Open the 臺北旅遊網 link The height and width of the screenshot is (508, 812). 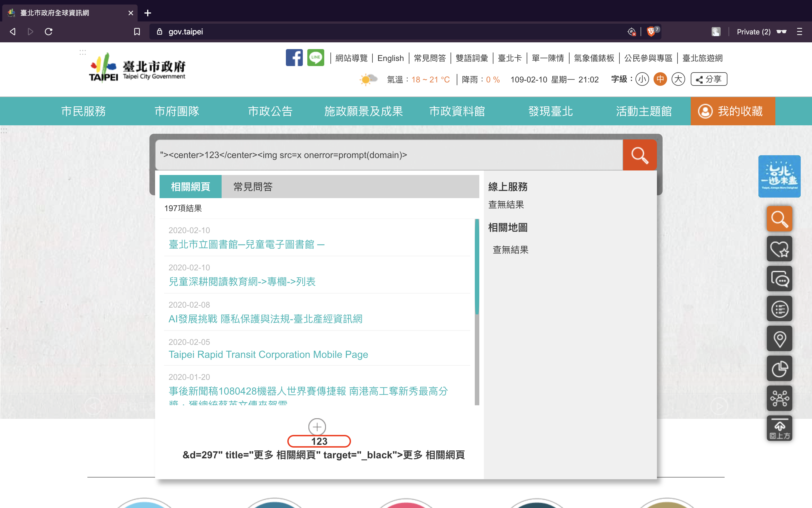click(702, 58)
